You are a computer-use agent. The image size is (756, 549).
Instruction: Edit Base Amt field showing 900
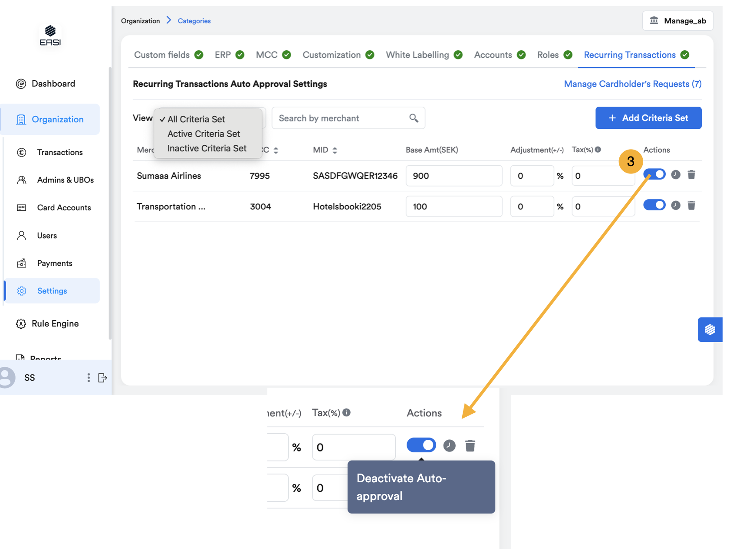point(454,176)
